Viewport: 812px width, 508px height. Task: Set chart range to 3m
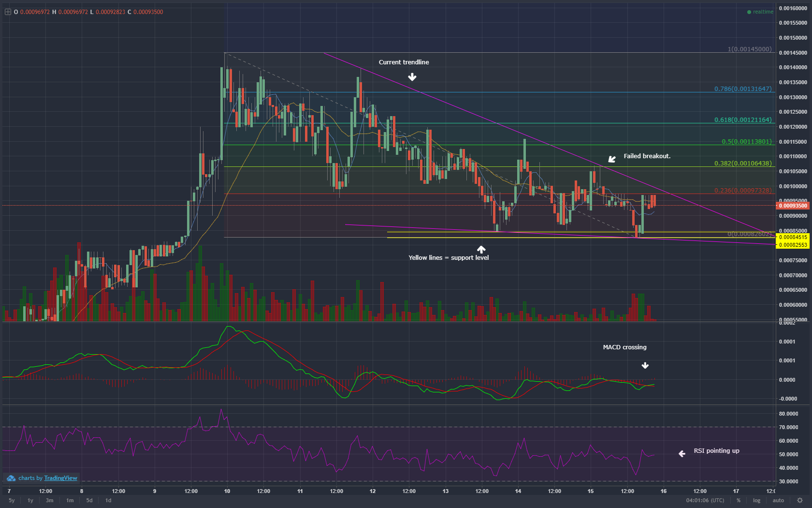[x=49, y=500]
